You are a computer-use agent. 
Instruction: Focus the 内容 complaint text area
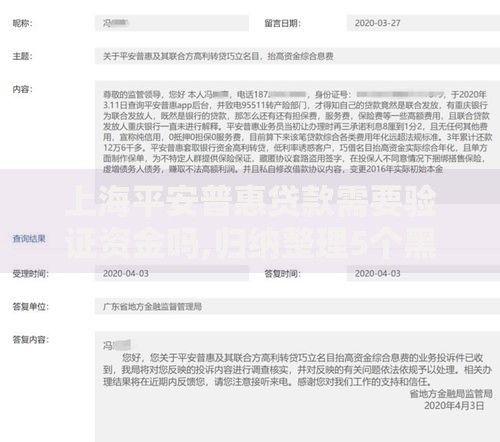point(297,127)
